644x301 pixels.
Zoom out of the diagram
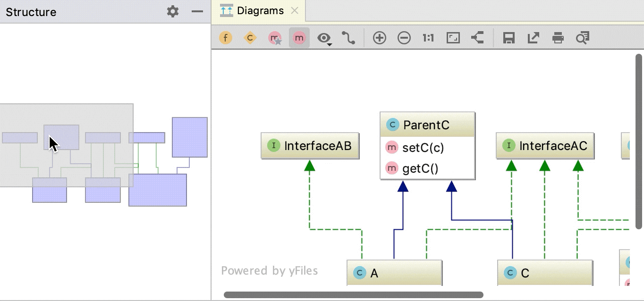(x=404, y=38)
